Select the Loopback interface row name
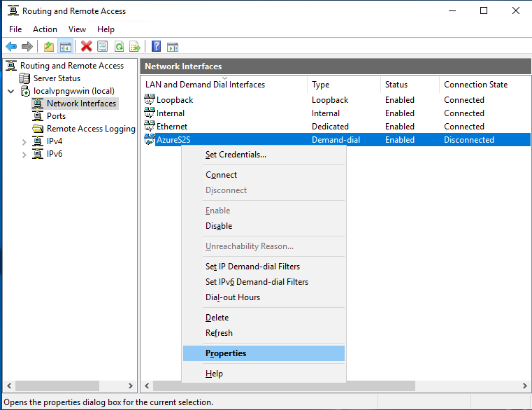532x410 pixels. pos(175,100)
